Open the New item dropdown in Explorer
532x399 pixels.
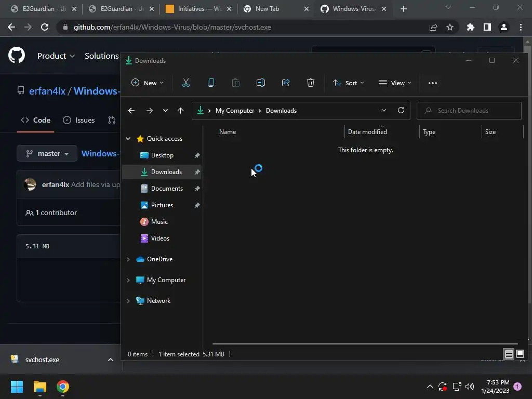pyautogui.click(x=148, y=83)
